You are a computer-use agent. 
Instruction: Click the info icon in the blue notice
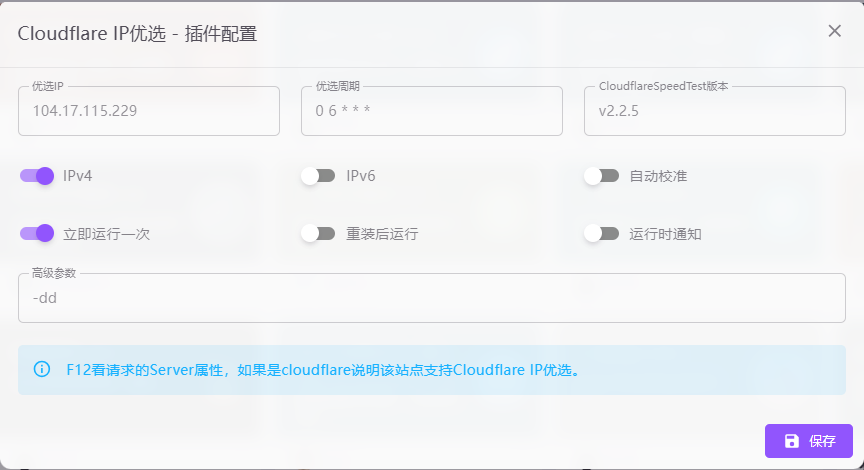coord(42,369)
